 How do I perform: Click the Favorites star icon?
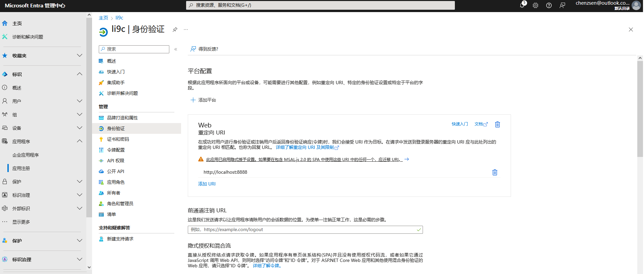(x=5, y=55)
